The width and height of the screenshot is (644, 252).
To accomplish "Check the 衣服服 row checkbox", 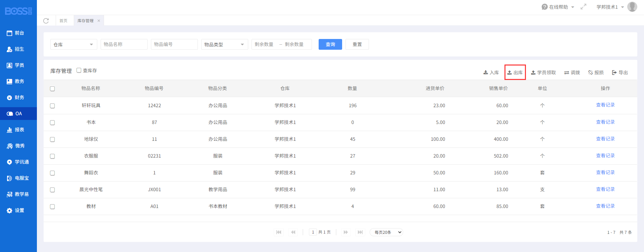I will click(x=52, y=156).
